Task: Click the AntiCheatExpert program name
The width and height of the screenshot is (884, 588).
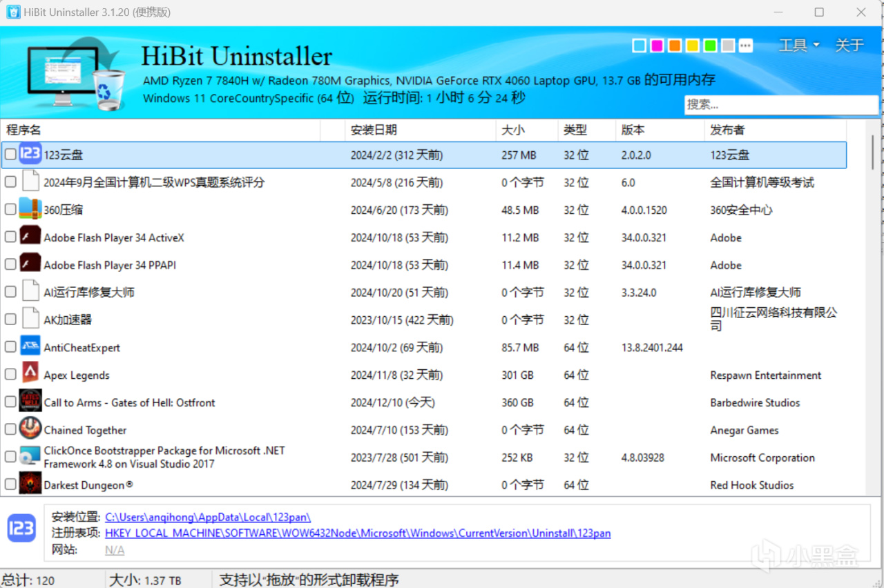Action: pos(81,348)
